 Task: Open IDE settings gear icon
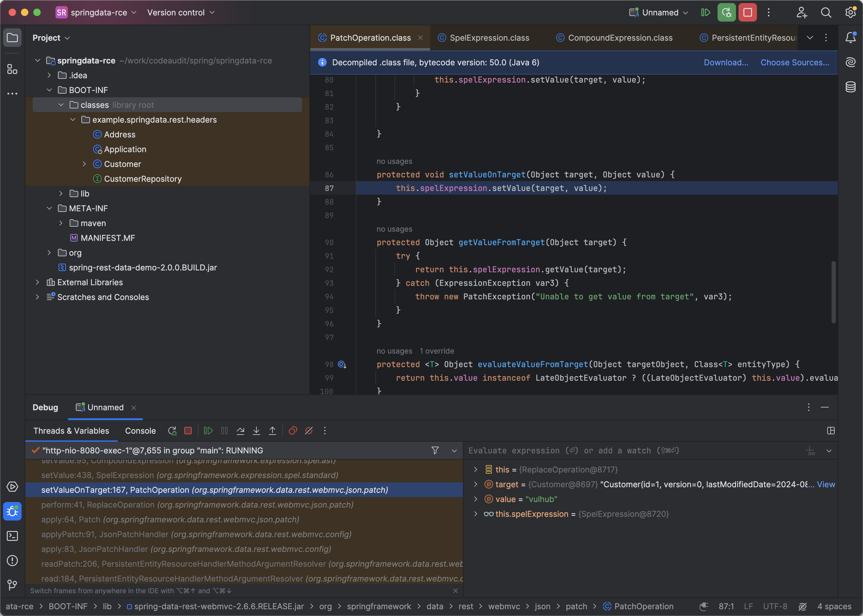[x=850, y=13]
